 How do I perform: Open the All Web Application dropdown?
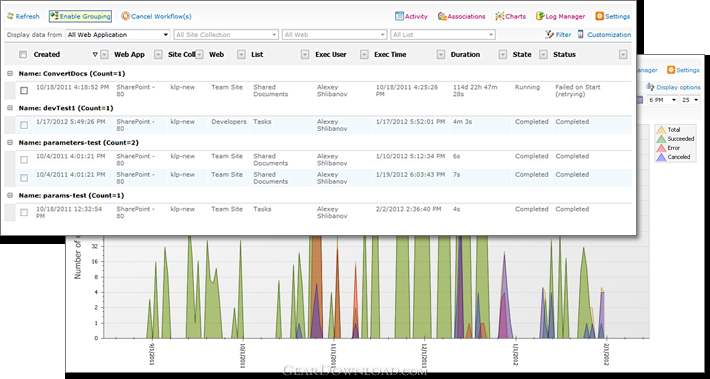click(118, 35)
